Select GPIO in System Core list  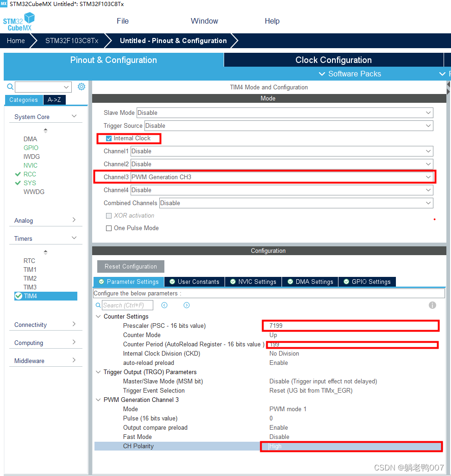(x=31, y=148)
